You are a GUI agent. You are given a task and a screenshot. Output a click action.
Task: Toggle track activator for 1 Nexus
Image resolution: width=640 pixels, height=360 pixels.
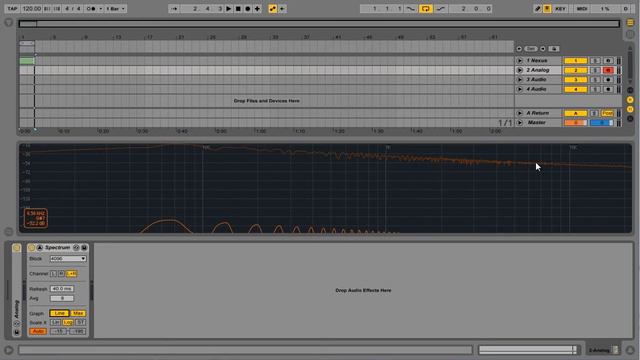[x=576, y=61]
